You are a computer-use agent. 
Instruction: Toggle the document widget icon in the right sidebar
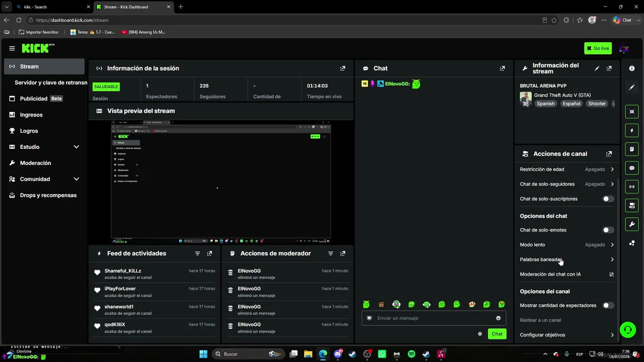click(x=632, y=149)
